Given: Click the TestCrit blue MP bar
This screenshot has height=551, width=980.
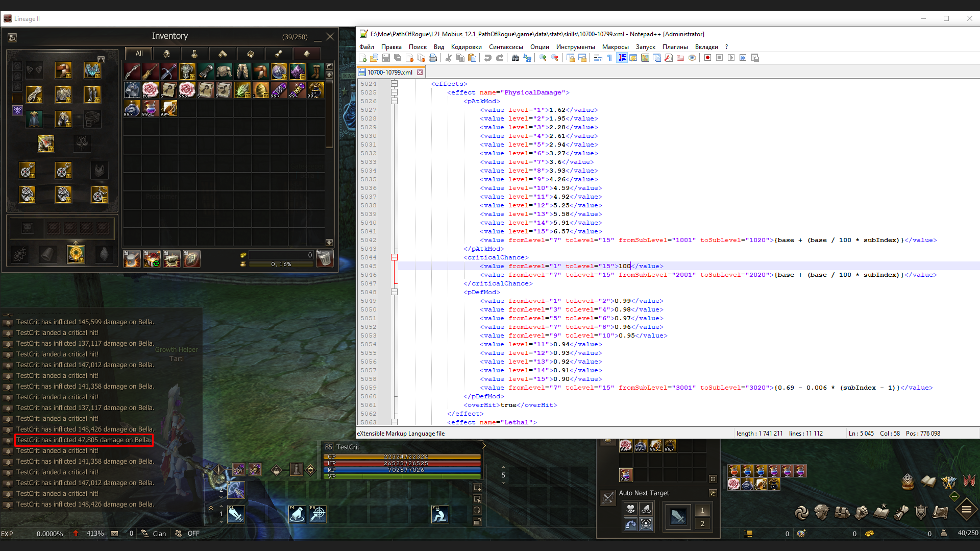Looking at the screenshot, I should pos(402,470).
